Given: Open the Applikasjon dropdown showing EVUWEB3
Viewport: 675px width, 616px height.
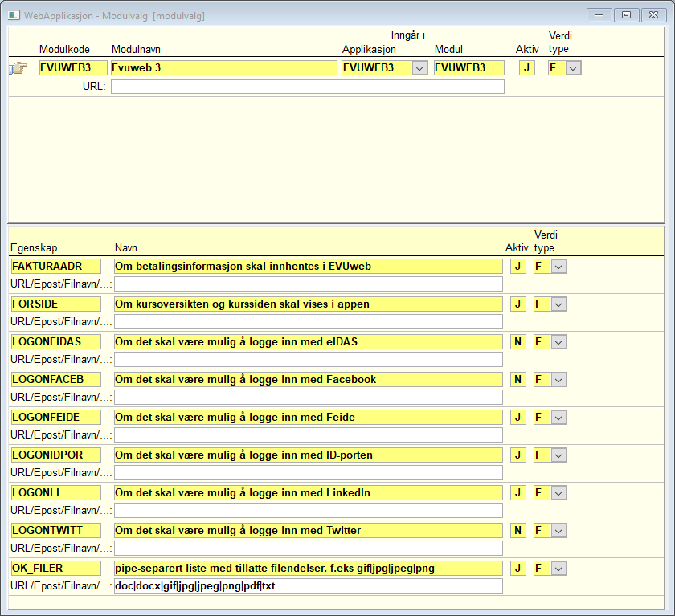Looking at the screenshot, I should tap(419, 68).
